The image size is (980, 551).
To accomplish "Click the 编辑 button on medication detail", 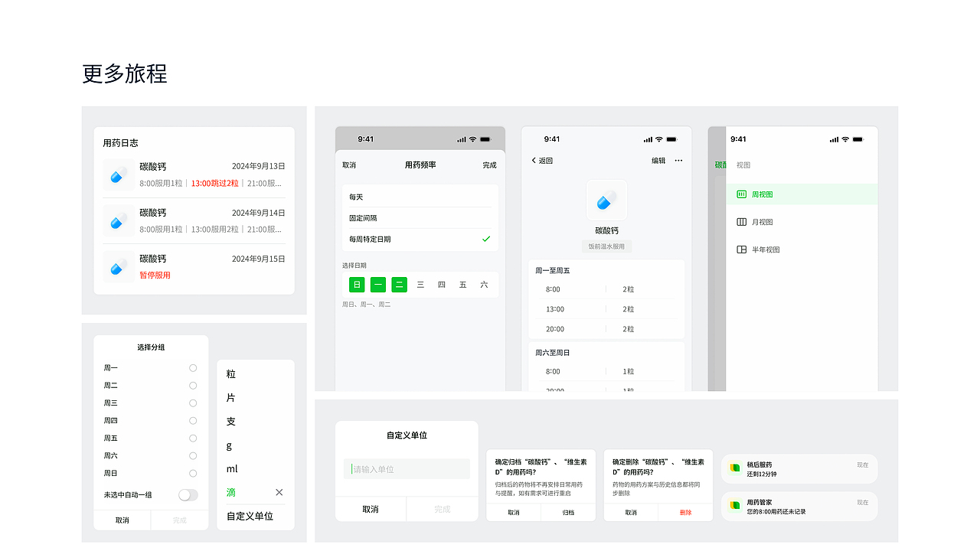I will click(x=658, y=161).
